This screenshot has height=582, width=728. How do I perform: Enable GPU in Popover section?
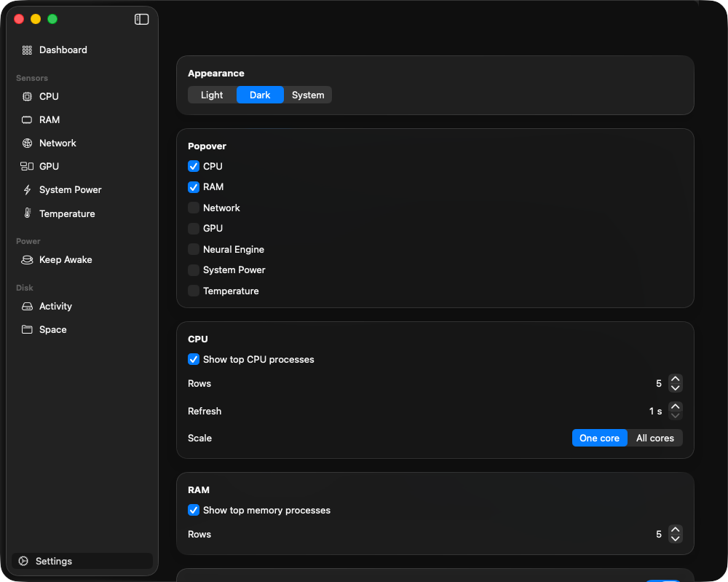[x=194, y=229]
